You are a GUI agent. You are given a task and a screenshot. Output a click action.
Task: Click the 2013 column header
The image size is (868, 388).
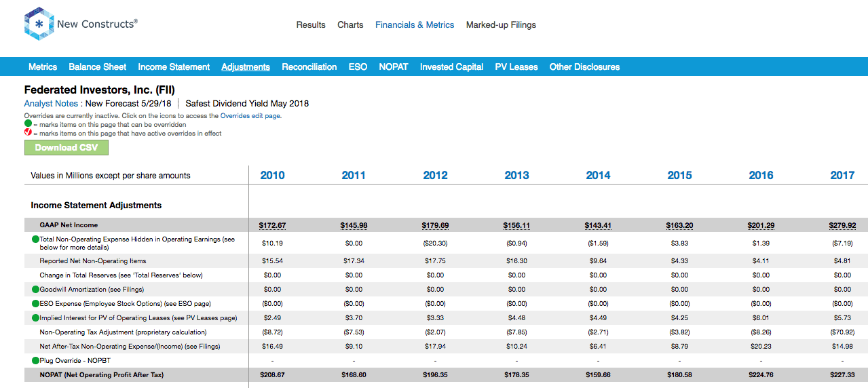(516, 175)
